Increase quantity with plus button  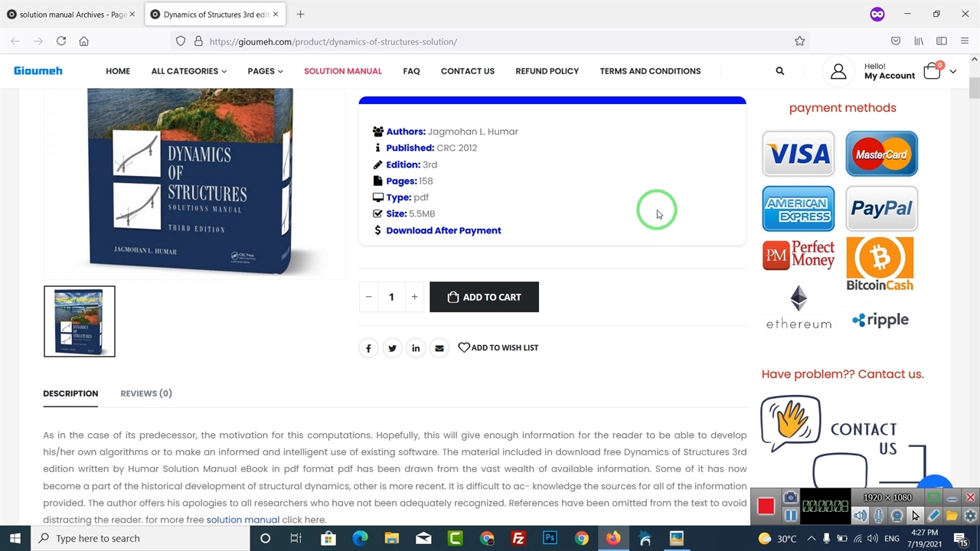click(414, 297)
